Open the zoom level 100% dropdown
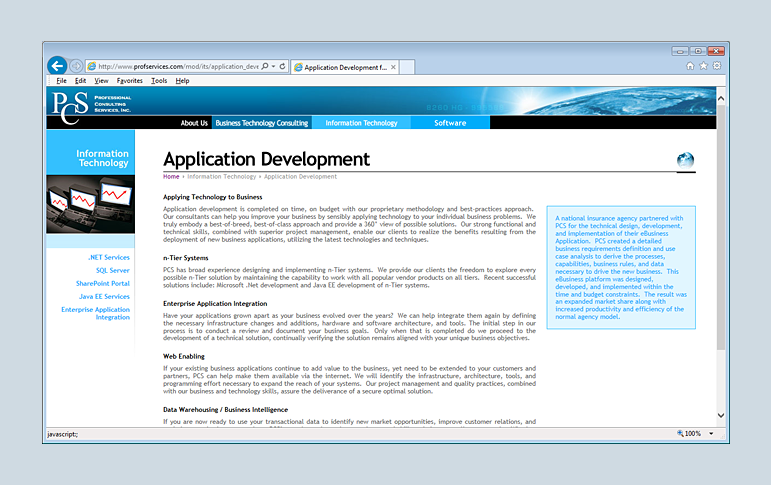This screenshot has width=771, height=485. point(711,434)
